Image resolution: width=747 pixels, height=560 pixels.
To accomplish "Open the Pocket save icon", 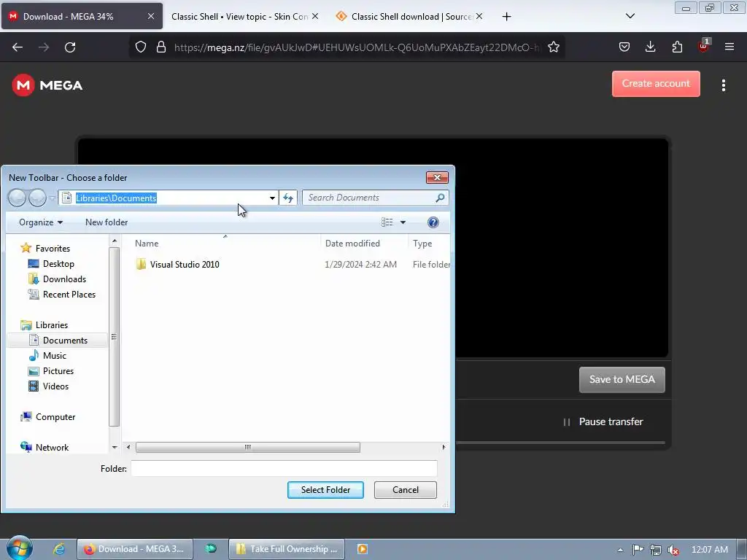I will click(624, 47).
